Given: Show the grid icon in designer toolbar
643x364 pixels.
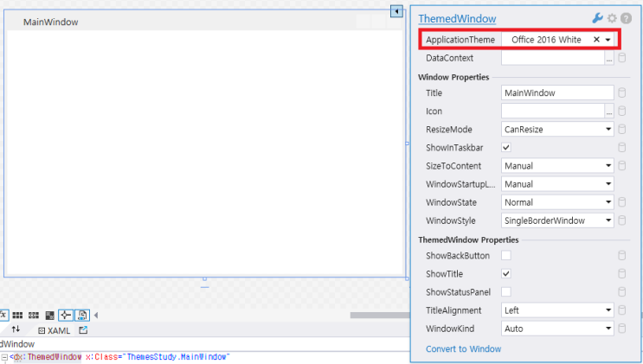Looking at the screenshot, I should tap(17, 316).
